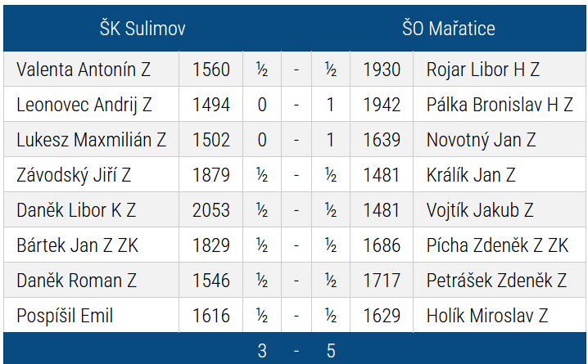The image size is (588, 364).
Task: Open player Valenta Antonín Z
Action: coord(84,70)
